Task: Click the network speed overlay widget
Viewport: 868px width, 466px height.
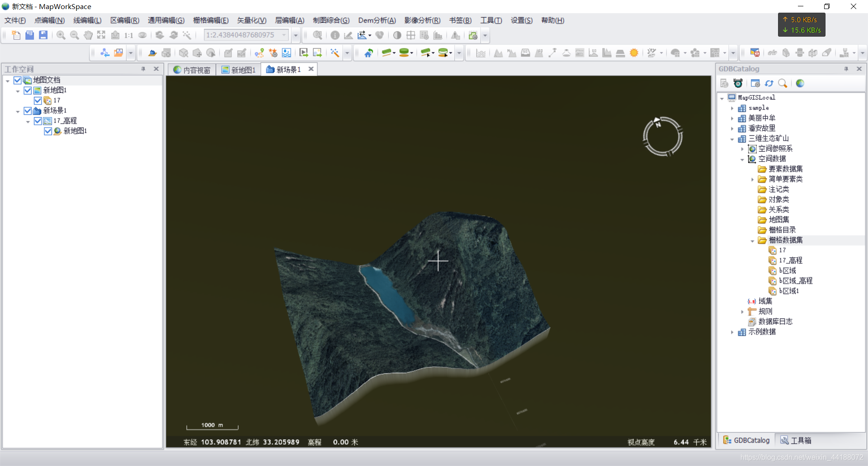Action: pos(802,25)
